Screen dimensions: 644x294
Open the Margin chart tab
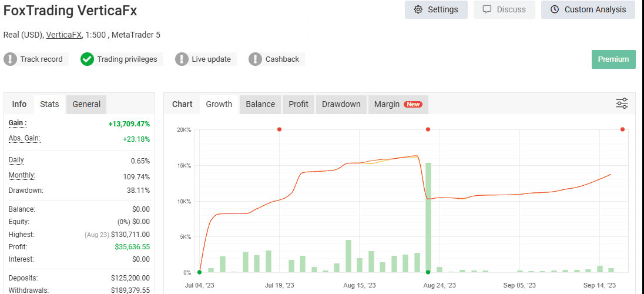tap(398, 104)
